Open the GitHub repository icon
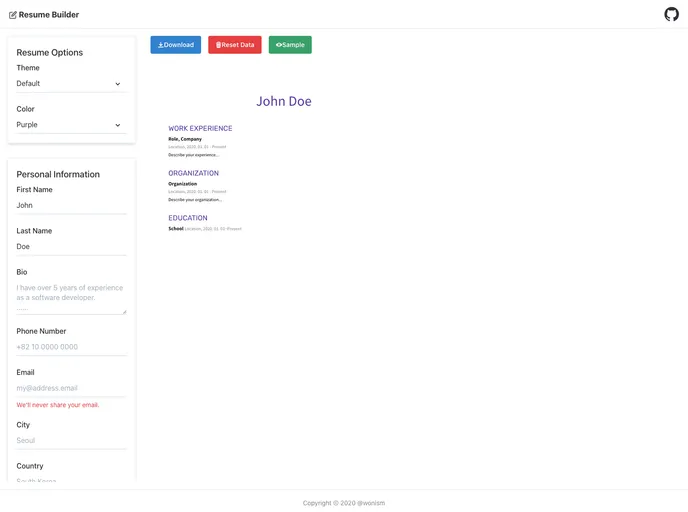The width and height of the screenshot is (688, 512). tap(671, 14)
